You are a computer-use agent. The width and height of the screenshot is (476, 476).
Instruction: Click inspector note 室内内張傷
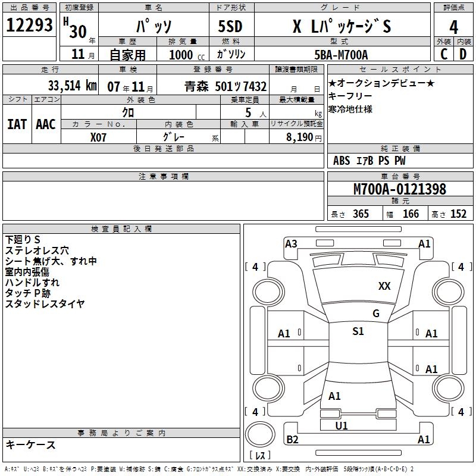coord(27,272)
